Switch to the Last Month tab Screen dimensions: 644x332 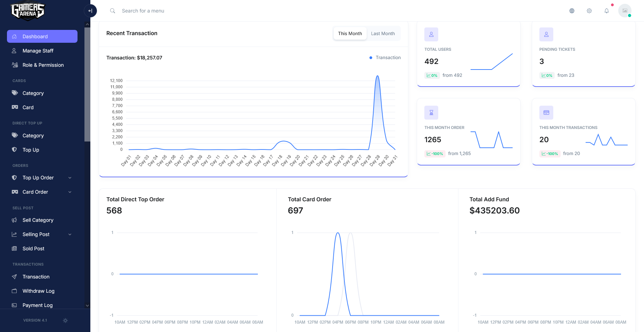coord(383,33)
